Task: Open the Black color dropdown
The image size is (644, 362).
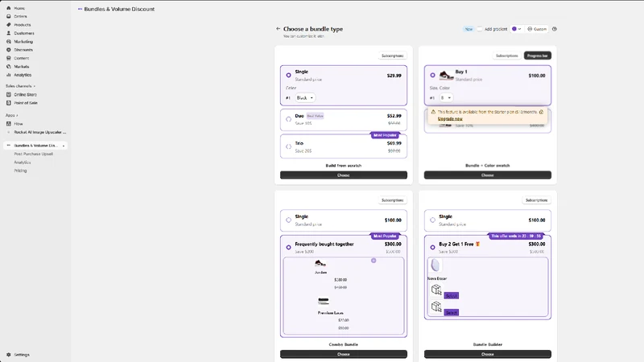Action: tap(305, 97)
